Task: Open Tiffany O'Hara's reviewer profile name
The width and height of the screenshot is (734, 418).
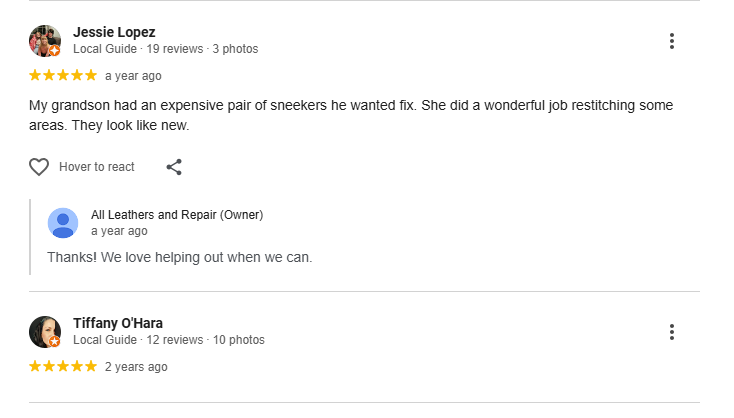Action: (x=118, y=323)
